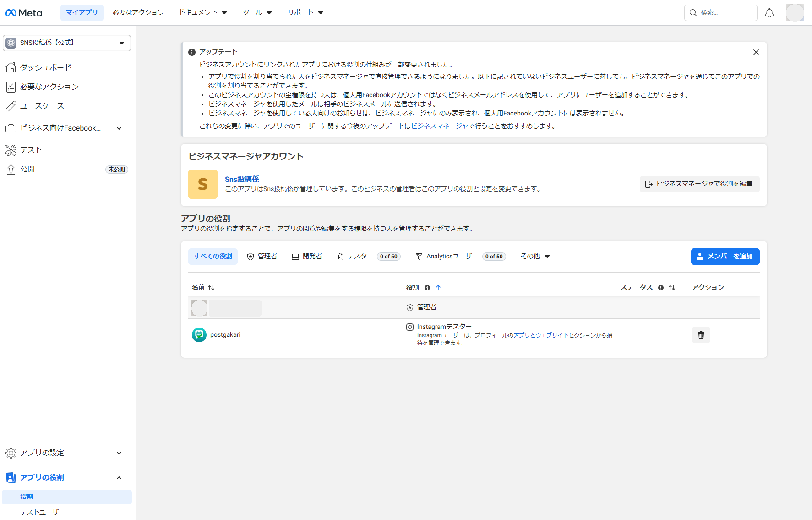Viewport: 812px width, 520px height.
Task: Open the notifications bell
Action: pos(769,13)
